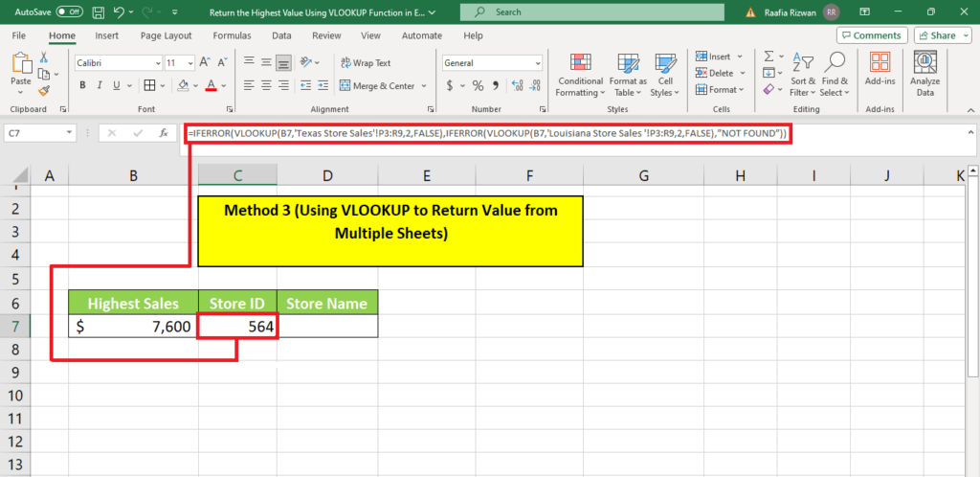Select cell B7 containing 7,600
Image resolution: width=980 pixels, height=477 pixels.
coord(133,327)
